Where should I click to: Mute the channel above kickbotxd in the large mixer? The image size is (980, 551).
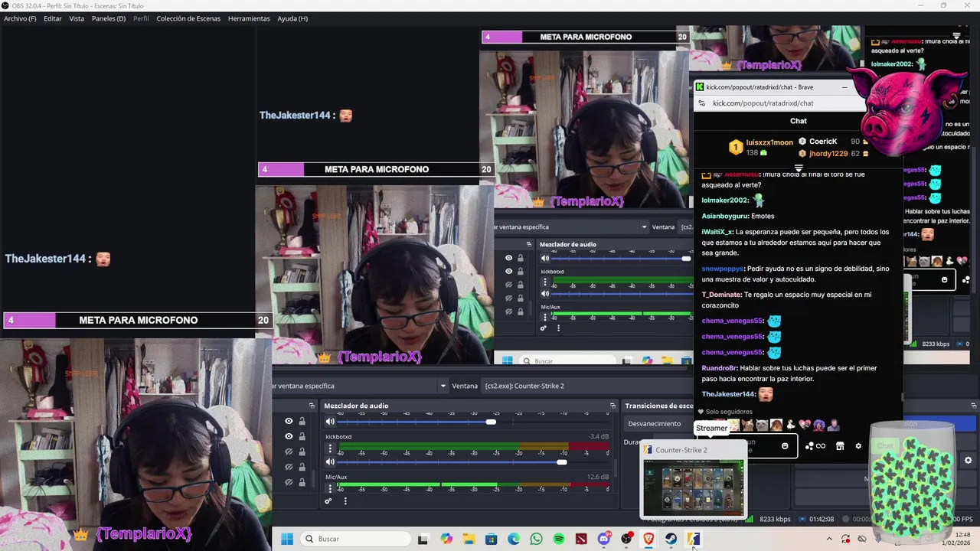coord(331,421)
